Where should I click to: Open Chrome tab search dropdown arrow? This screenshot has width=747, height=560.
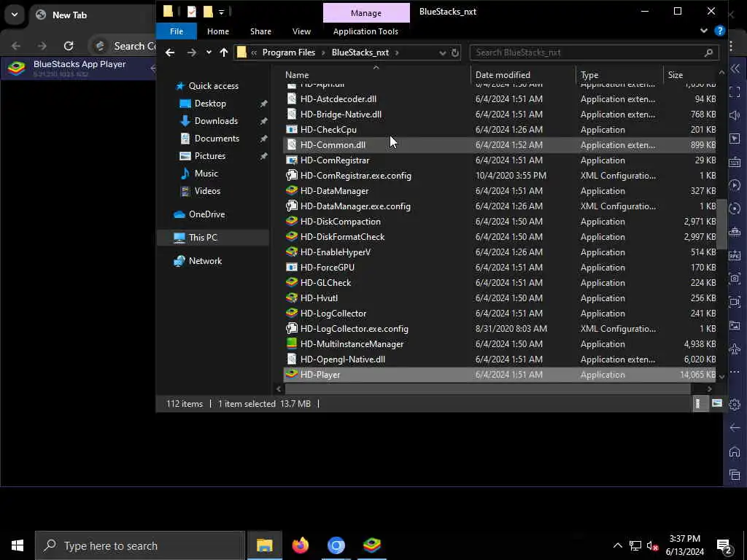tap(15, 15)
